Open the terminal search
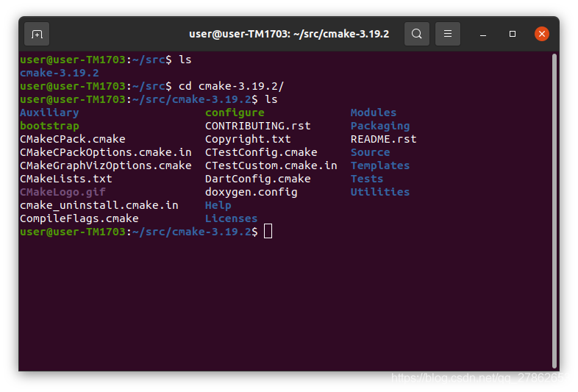 (x=416, y=34)
